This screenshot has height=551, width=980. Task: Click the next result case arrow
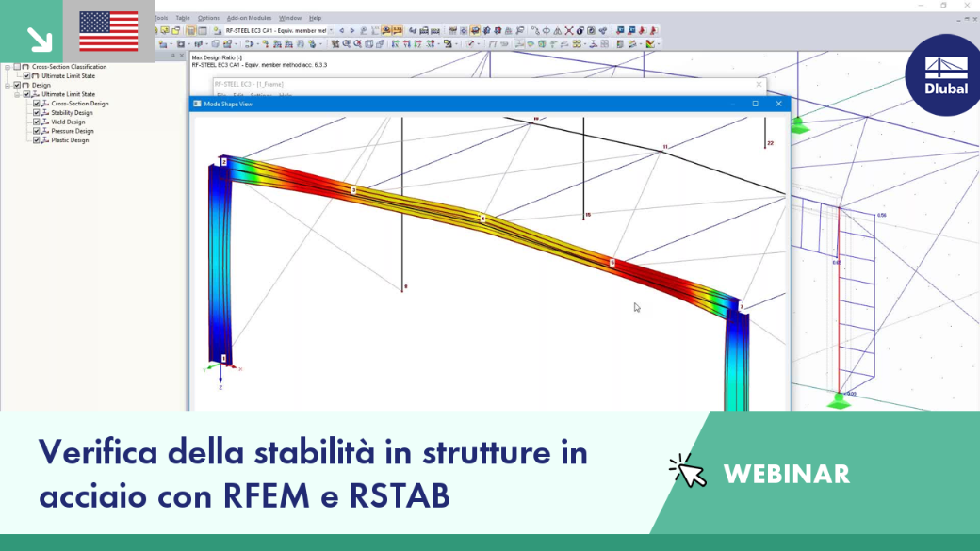[x=351, y=30]
